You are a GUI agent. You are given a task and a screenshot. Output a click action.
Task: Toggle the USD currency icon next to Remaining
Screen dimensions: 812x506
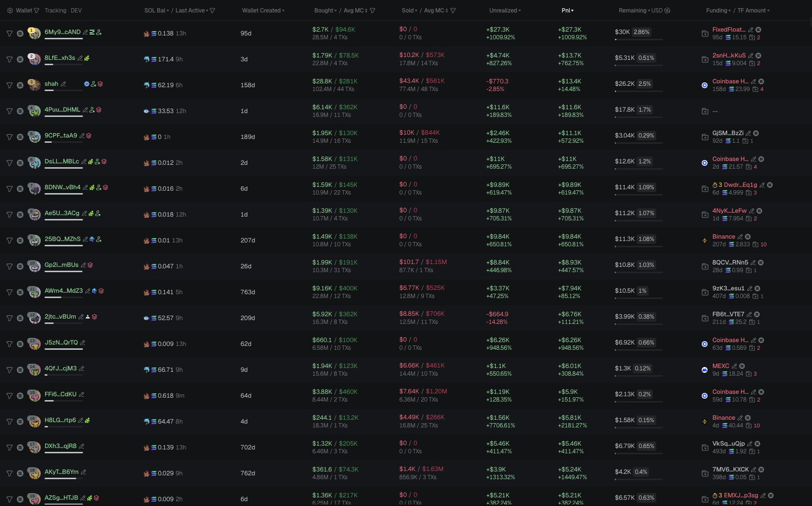(x=667, y=11)
